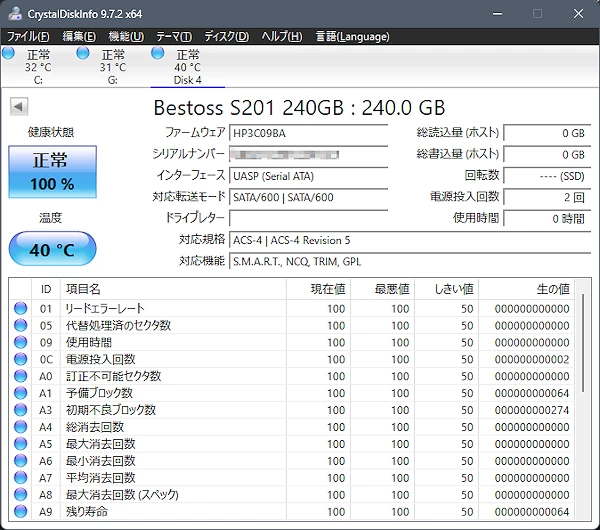Click the blue orb beside リードエラーレート
The height and width of the screenshot is (530, 600).
20,308
